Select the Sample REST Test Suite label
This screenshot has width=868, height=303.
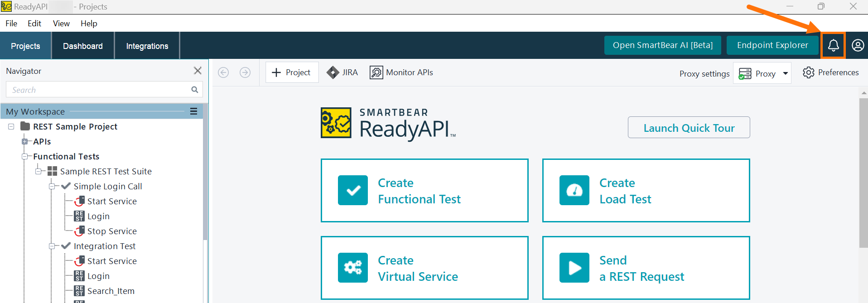click(106, 171)
